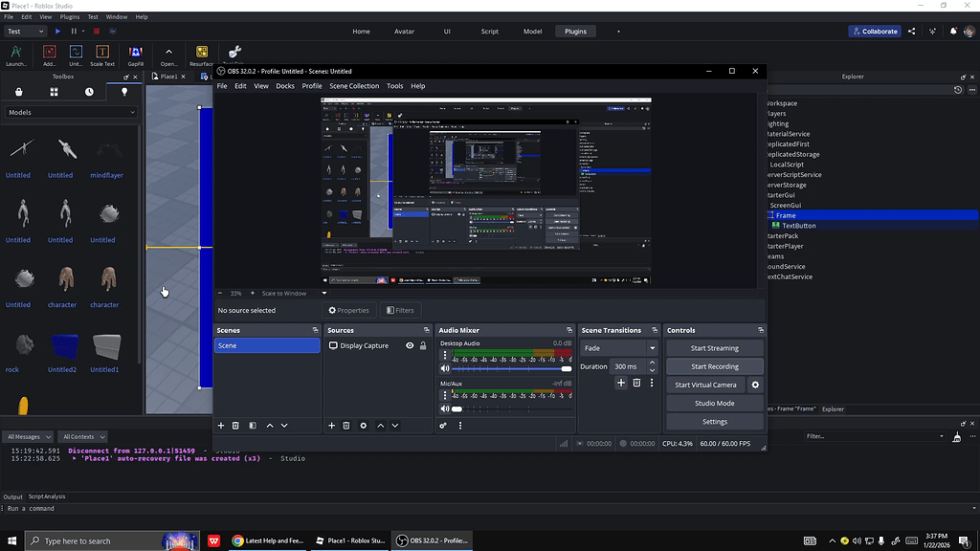Screen dimensions: 980x551
Task: Open All Contexts dropdown in Output
Action: pos(82,436)
